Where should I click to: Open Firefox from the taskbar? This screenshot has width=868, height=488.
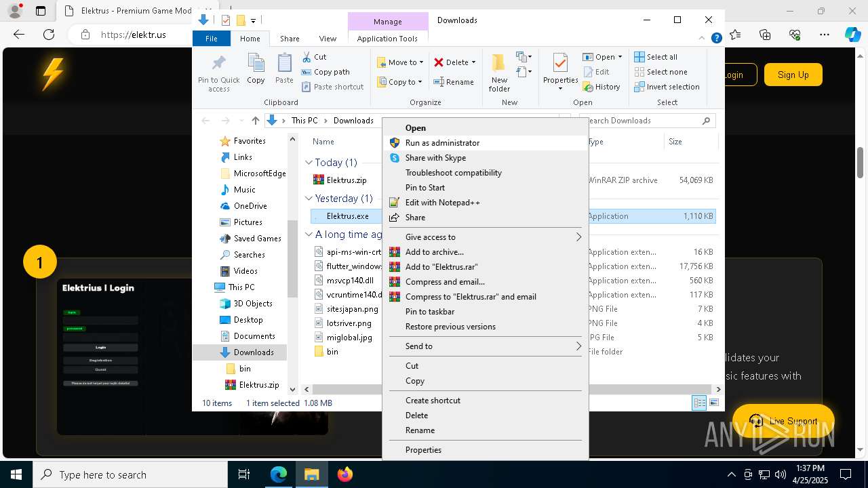click(x=345, y=474)
